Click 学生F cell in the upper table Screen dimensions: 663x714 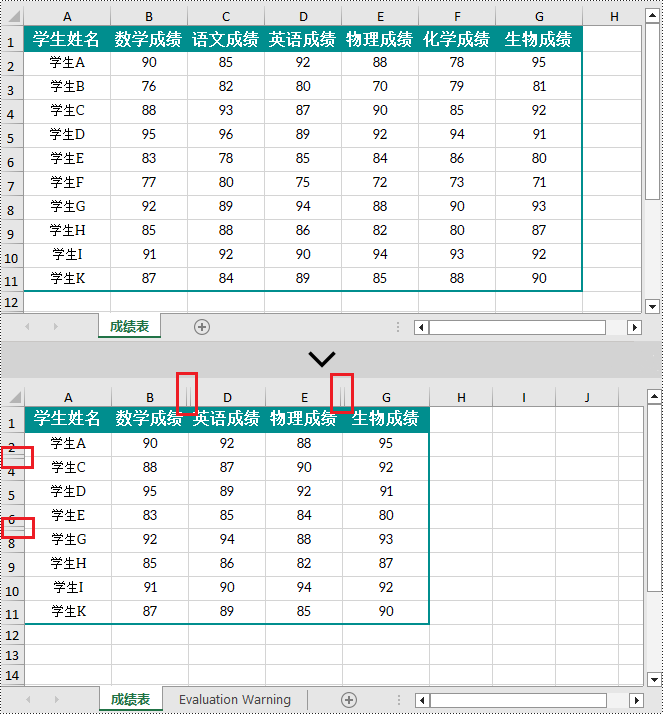(x=67, y=183)
